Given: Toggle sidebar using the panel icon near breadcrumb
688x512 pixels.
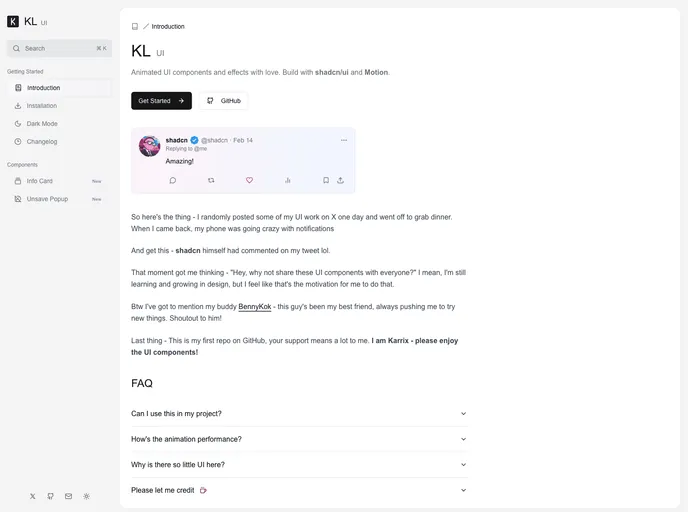Looking at the screenshot, I should click(x=135, y=26).
